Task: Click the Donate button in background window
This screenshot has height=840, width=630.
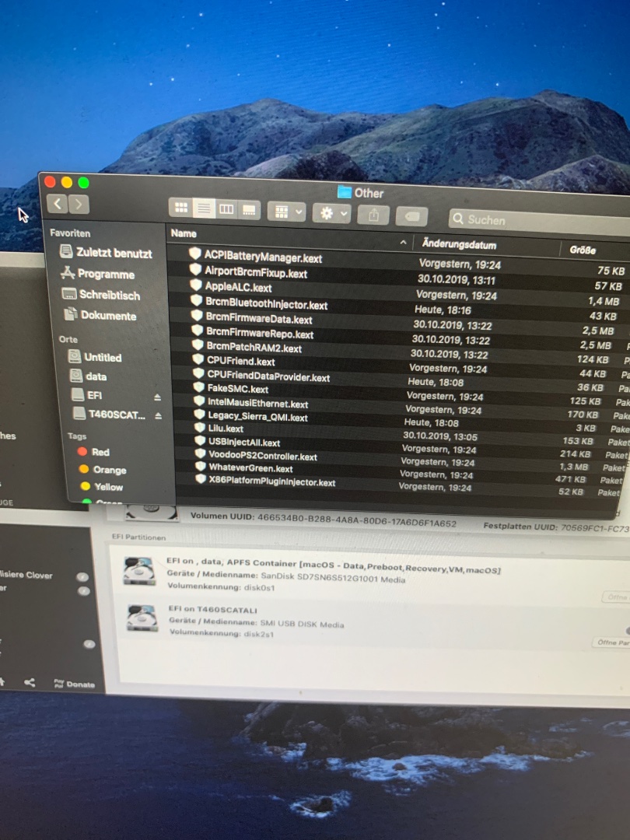Action: click(x=75, y=684)
